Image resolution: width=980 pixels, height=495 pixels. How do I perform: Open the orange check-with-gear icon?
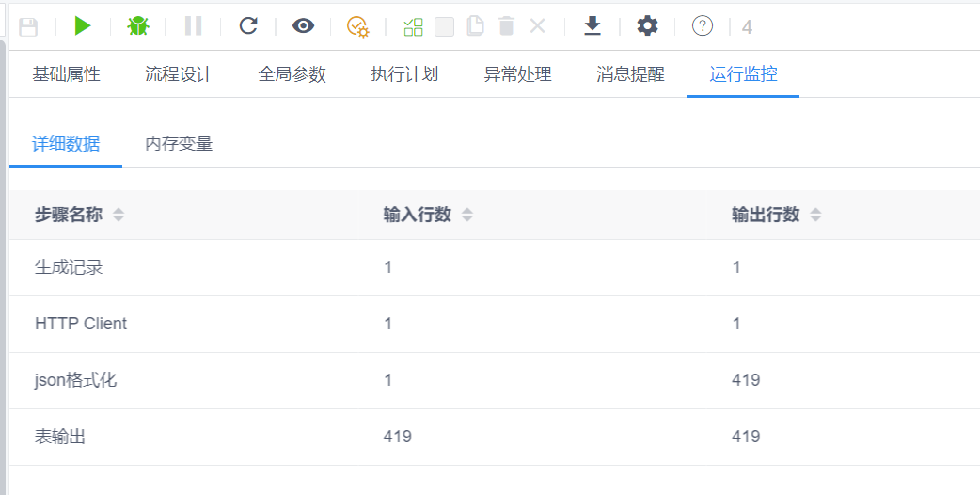click(x=358, y=26)
